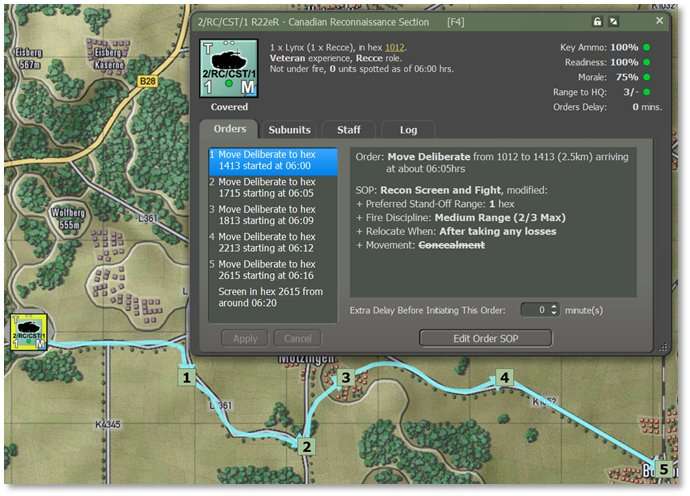
Task: Select order 5 Move Deliberate to hex 2615
Action: point(267,269)
